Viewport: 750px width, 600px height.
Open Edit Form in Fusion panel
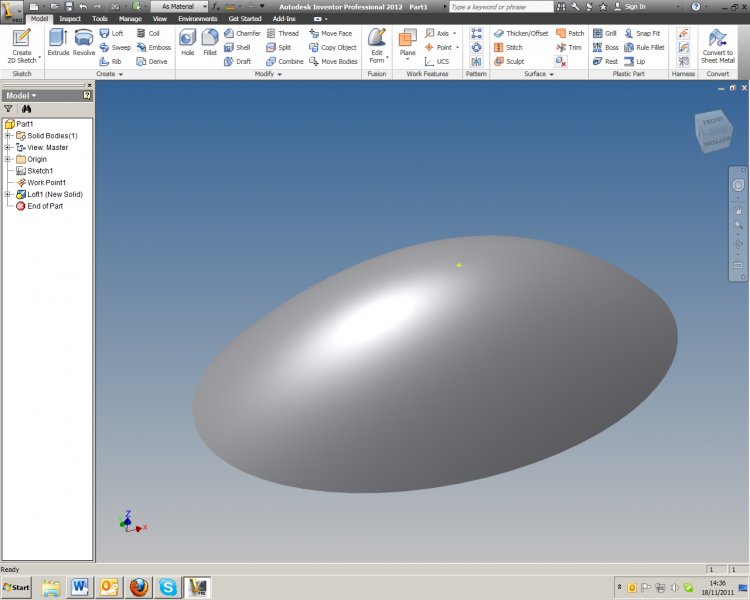pyautogui.click(x=377, y=46)
